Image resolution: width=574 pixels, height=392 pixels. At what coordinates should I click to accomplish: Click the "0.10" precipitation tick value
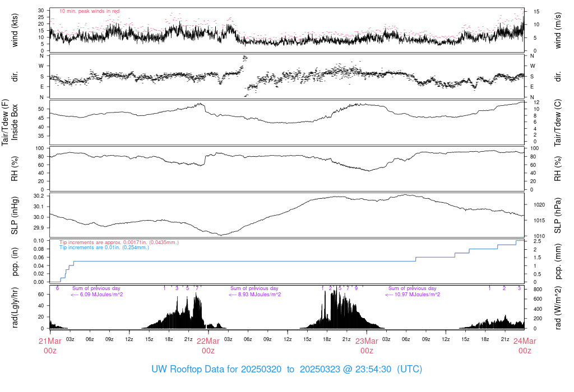pos(39,240)
